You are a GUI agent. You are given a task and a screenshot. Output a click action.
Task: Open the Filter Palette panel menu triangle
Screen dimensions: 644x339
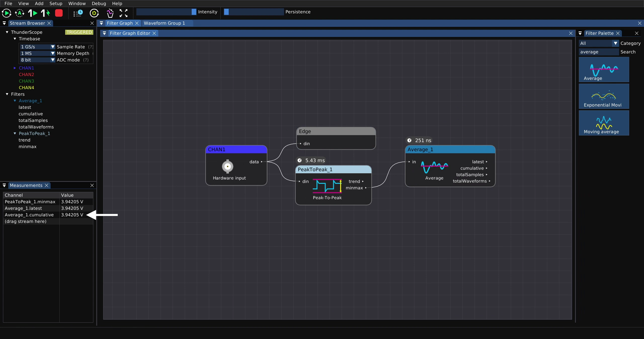[x=580, y=33]
